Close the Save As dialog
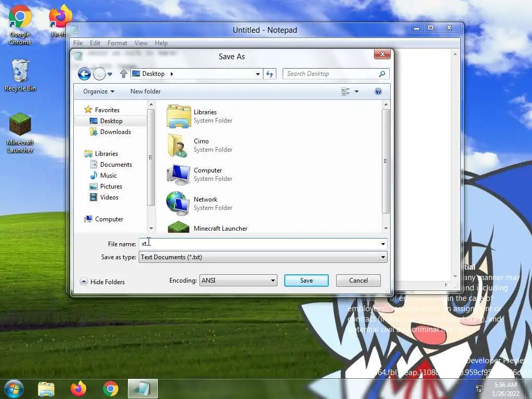Viewport: 532px width, 399px height. [x=382, y=54]
